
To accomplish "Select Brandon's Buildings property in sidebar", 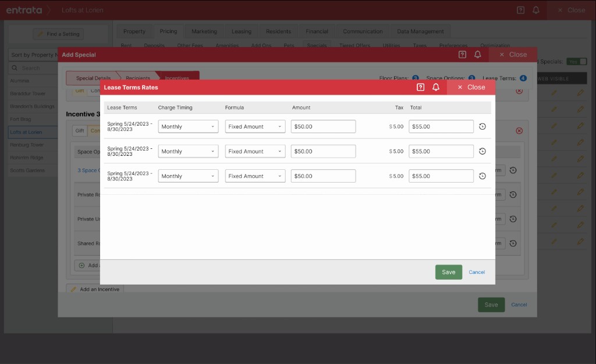I will click(x=33, y=106).
